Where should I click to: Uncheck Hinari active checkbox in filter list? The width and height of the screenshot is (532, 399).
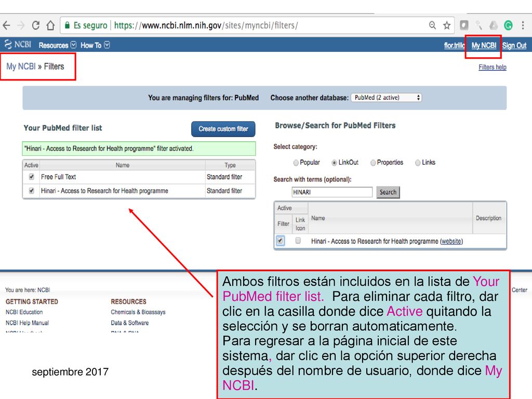pos(32,191)
